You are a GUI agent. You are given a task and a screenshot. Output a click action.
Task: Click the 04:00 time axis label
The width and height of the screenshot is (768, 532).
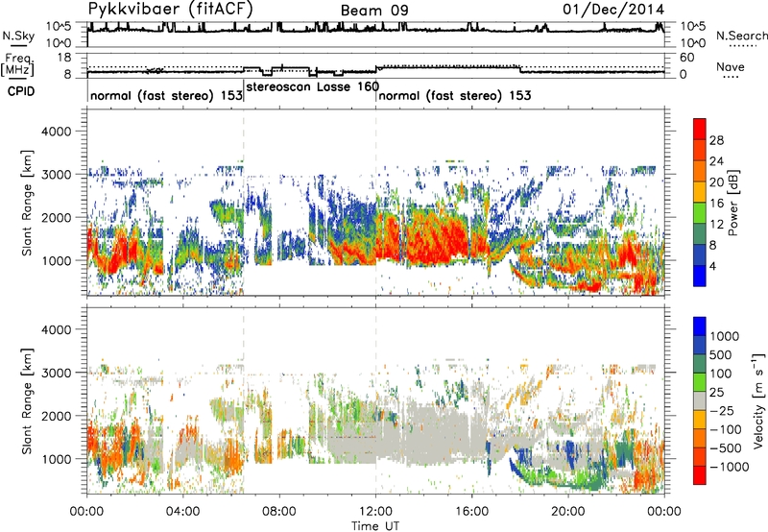coord(182,512)
